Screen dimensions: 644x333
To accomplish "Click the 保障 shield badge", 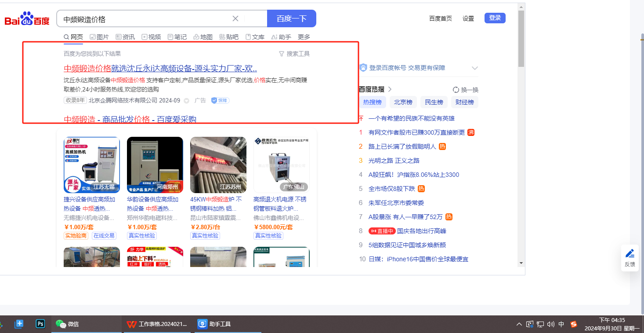I will 220,100.
